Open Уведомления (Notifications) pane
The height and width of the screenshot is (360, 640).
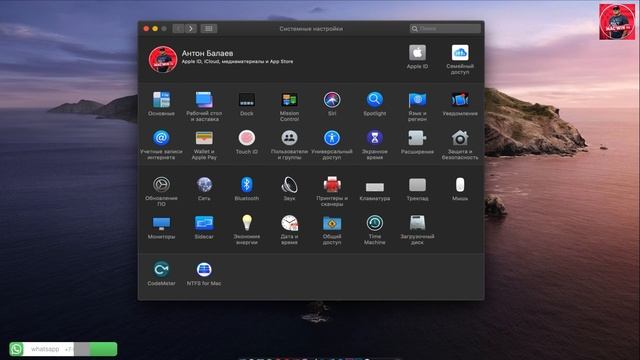[x=460, y=100]
